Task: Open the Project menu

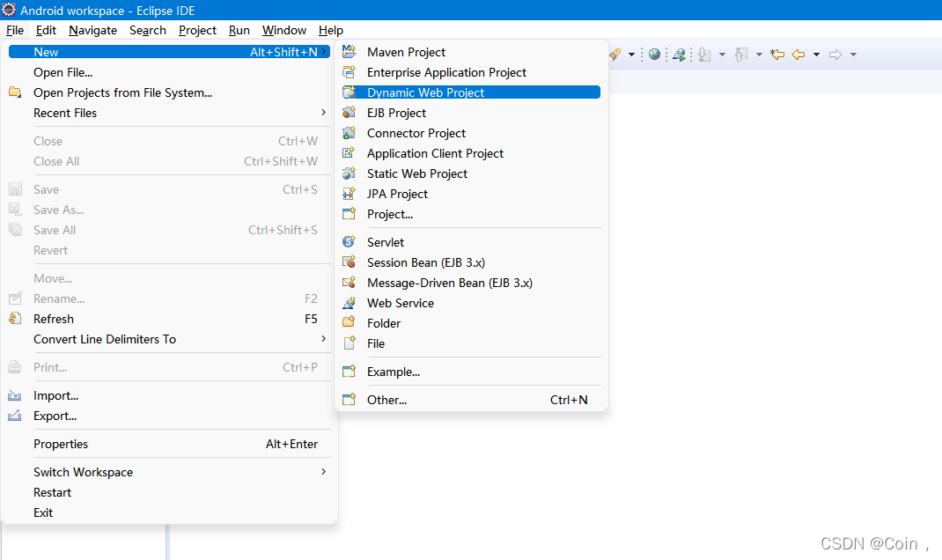Action: [x=197, y=30]
